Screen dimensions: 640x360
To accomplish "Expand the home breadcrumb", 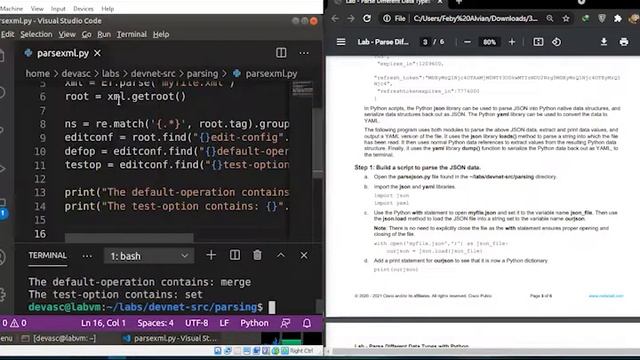I will tap(38, 73).
